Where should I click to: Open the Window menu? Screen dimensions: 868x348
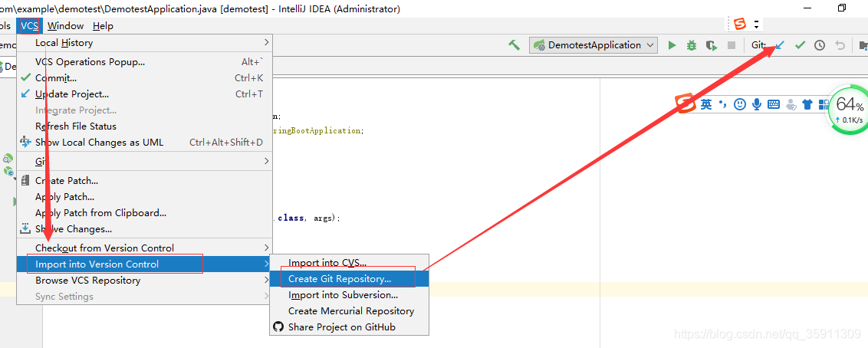[65, 26]
